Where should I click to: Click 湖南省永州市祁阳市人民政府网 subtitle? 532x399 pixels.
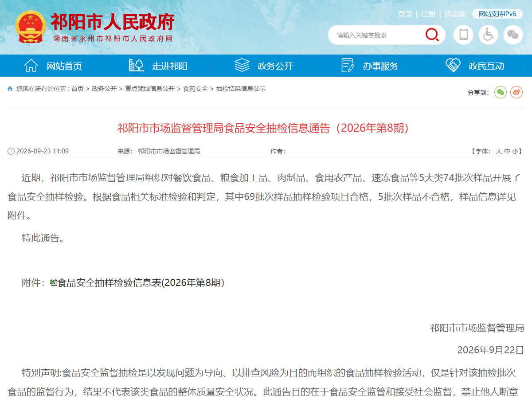click(x=113, y=39)
